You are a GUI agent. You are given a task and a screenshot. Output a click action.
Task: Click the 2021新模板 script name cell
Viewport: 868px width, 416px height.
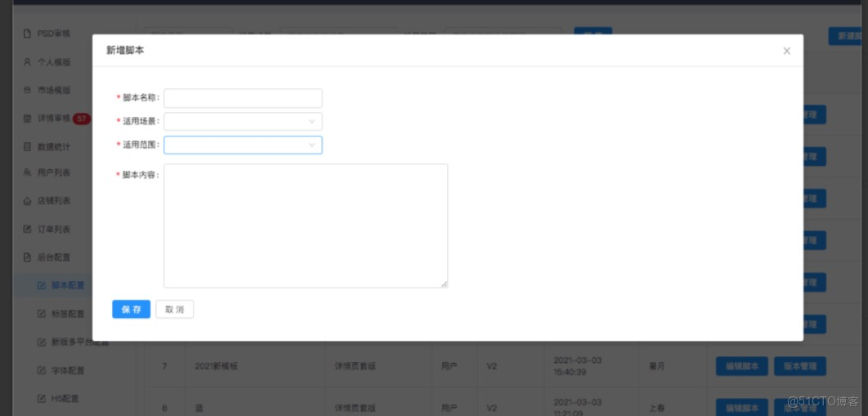pos(217,366)
